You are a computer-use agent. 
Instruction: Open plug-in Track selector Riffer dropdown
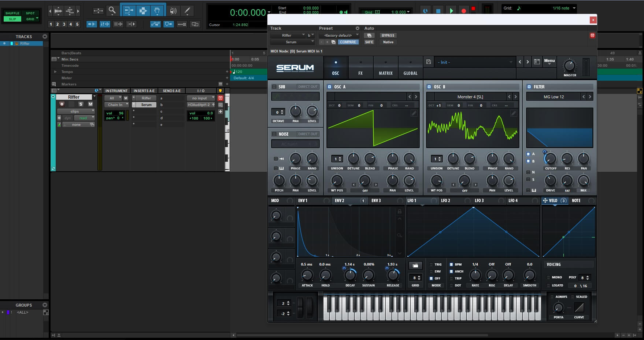288,36
